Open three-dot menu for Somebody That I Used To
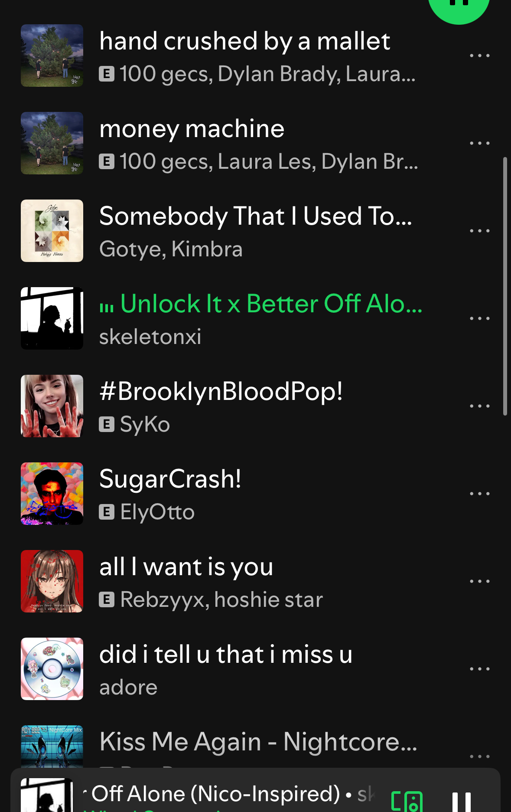The image size is (511, 812). tap(479, 231)
